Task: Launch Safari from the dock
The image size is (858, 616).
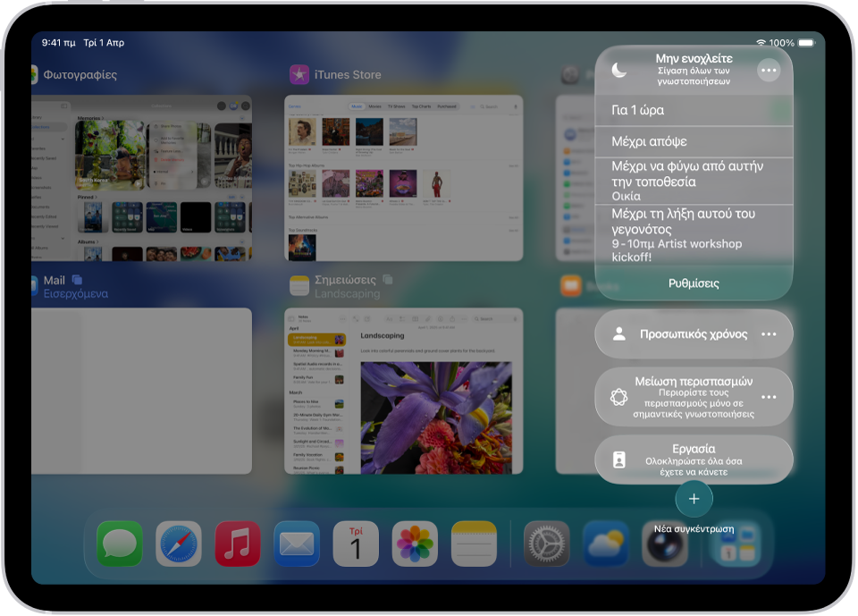Action: click(x=179, y=544)
